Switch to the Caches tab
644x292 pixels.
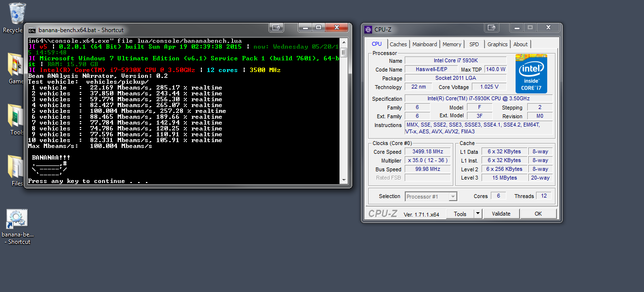398,44
